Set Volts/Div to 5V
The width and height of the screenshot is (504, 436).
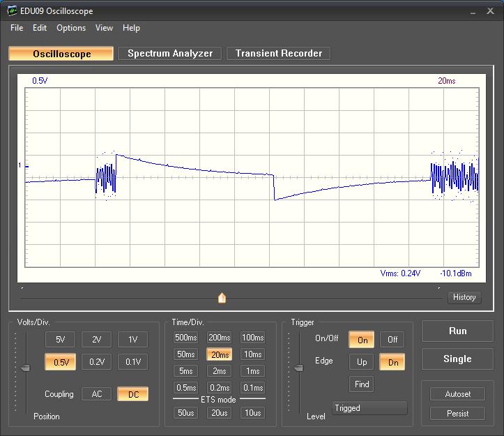pos(60,340)
